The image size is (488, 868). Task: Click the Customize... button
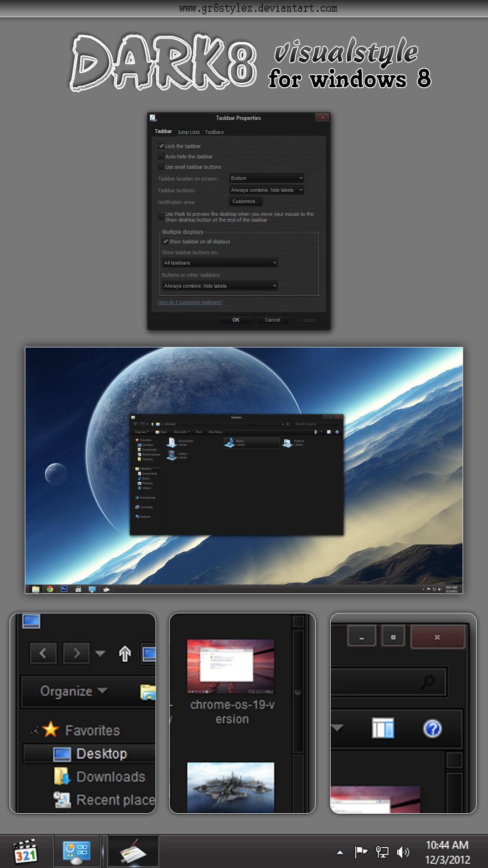[x=245, y=202]
